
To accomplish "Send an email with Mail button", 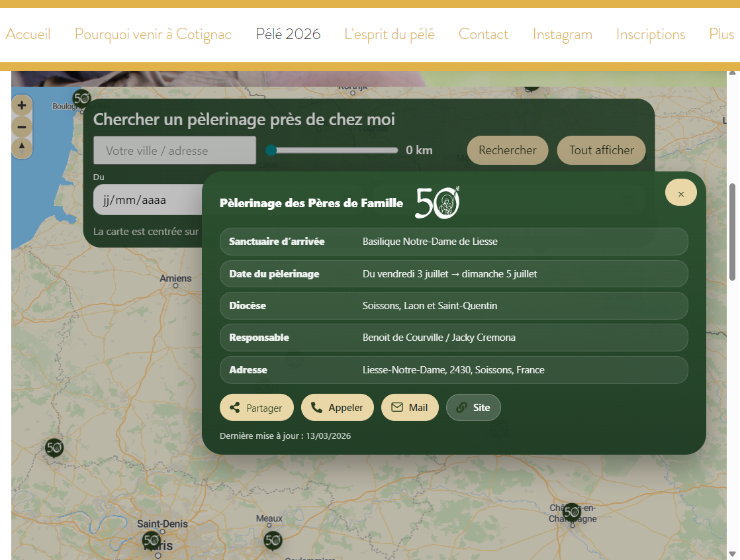I will coord(410,408).
